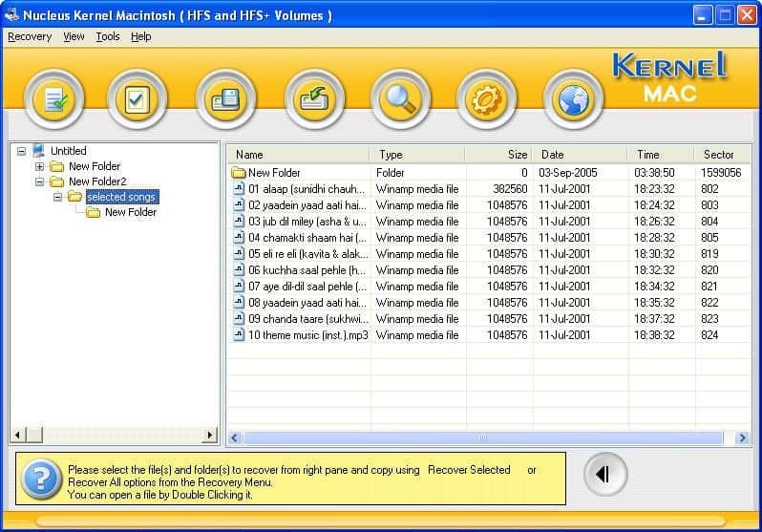The image size is (762, 532).
Task: Click the save-disk toolbar icon
Action: pos(225,99)
